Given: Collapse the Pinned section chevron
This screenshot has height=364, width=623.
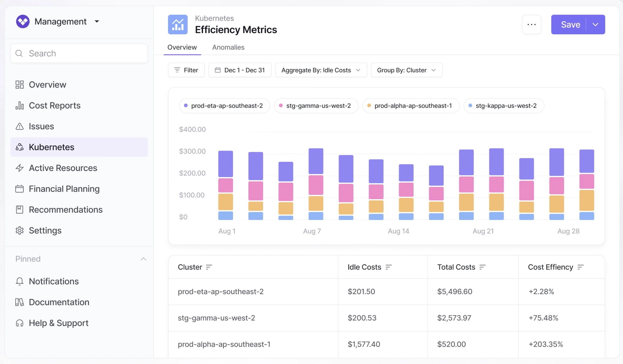Looking at the screenshot, I should [x=143, y=259].
